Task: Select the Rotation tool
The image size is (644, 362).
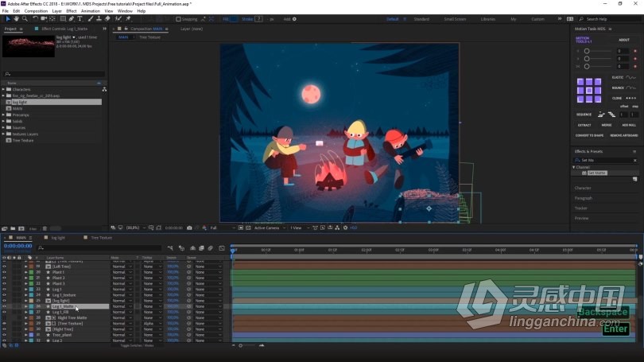Action: coord(35,19)
